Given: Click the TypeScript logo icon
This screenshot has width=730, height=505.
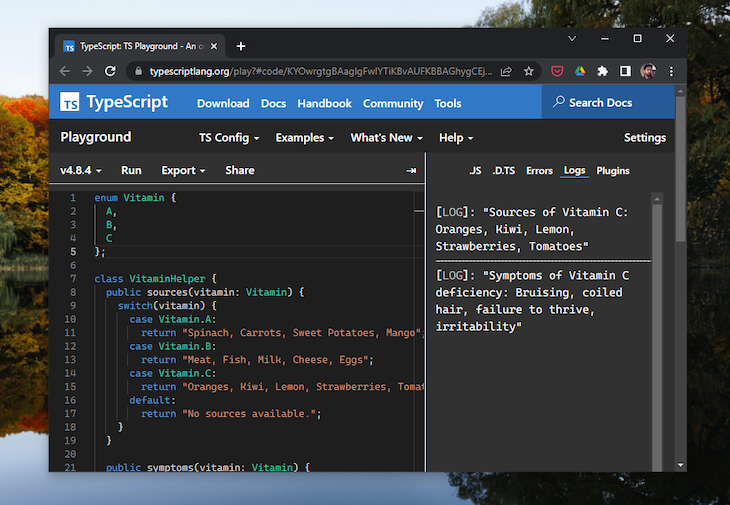Looking at the screenshot, I should 69,102.
